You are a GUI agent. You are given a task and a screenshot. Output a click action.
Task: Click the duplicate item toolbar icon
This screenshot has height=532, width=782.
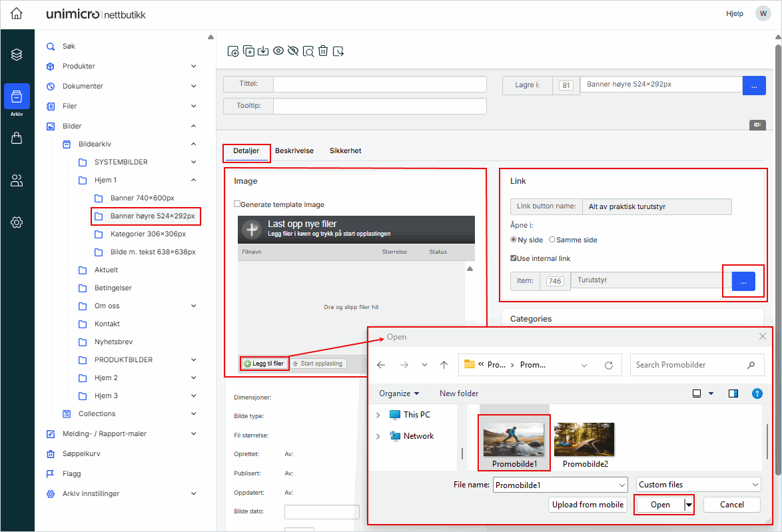coord(248,51)
